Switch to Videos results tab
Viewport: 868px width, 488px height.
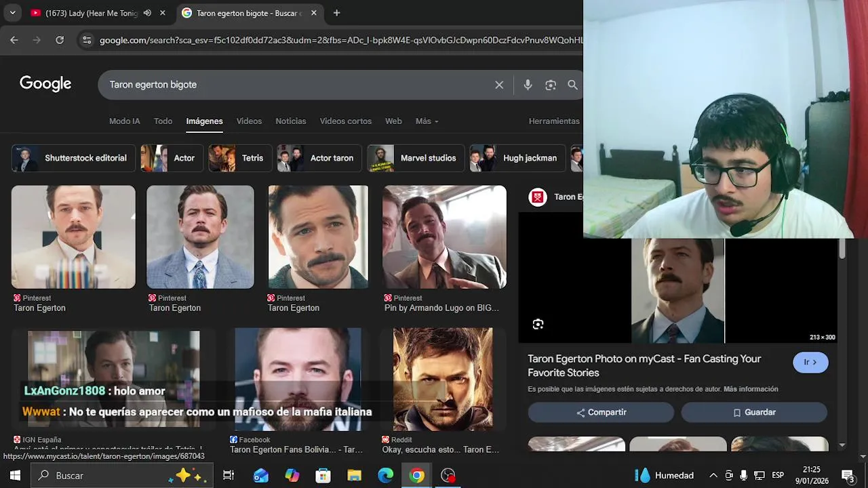[249, 121]
